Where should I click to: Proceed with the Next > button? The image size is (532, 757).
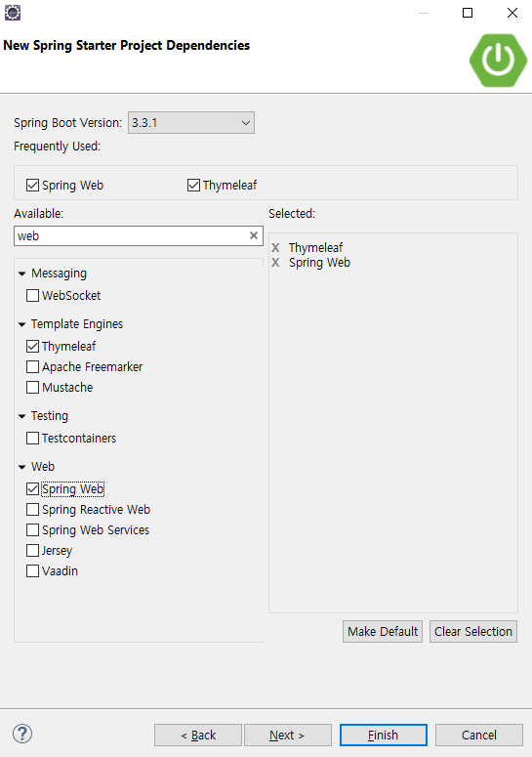(x=287, y=735)
